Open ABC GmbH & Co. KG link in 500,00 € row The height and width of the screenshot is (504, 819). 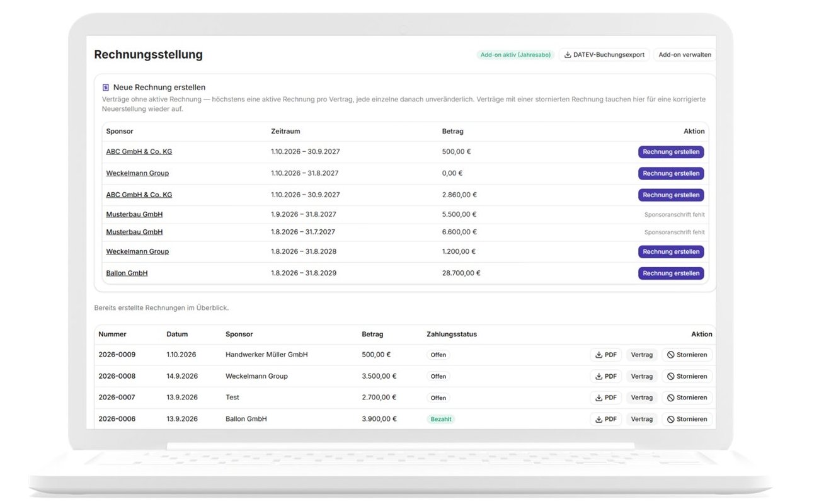point(139,152)
